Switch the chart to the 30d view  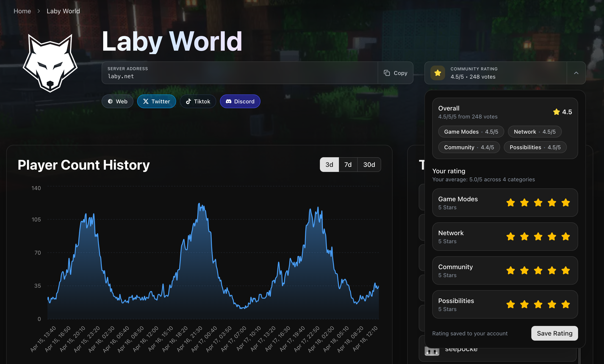point(369,164)
